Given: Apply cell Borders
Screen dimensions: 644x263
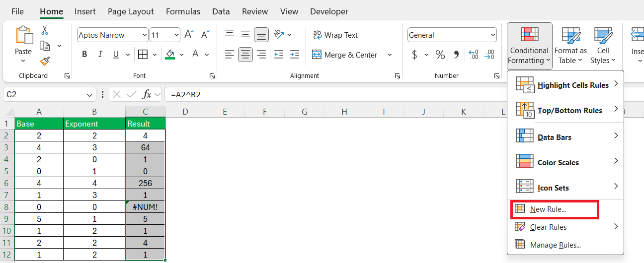Looking at the screenshot, I should tap(143, 55).
